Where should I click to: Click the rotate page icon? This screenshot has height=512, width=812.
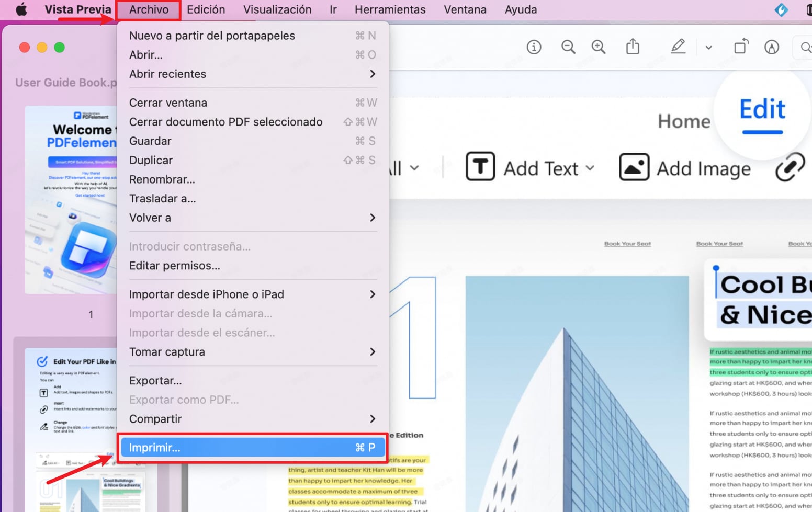[x=741, y=47]
